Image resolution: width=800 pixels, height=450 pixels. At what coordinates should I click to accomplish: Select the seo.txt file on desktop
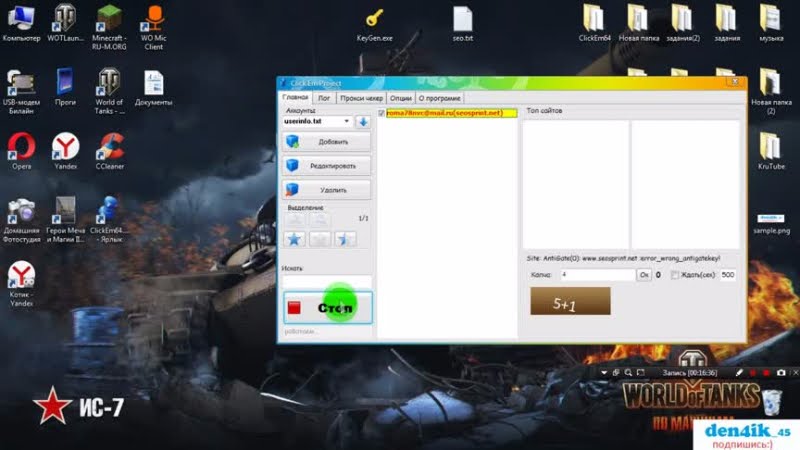point(462,24)
